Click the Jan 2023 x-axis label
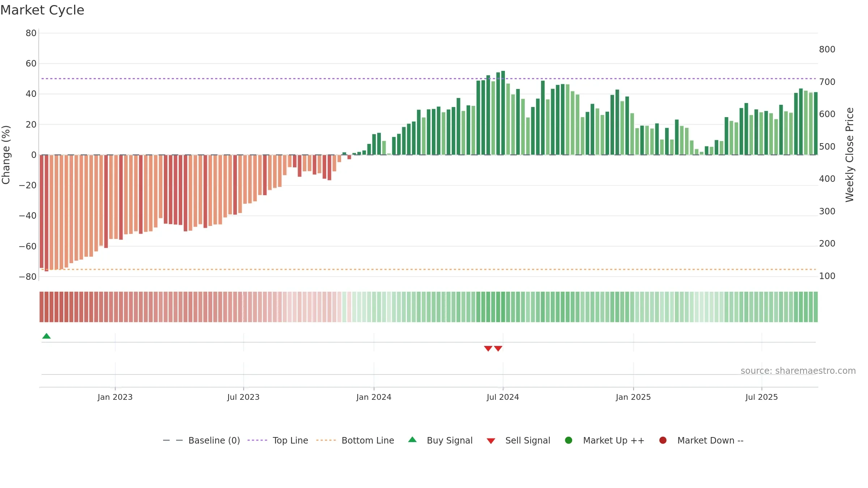Screen dimensions: 868x488 click(115, 397)
